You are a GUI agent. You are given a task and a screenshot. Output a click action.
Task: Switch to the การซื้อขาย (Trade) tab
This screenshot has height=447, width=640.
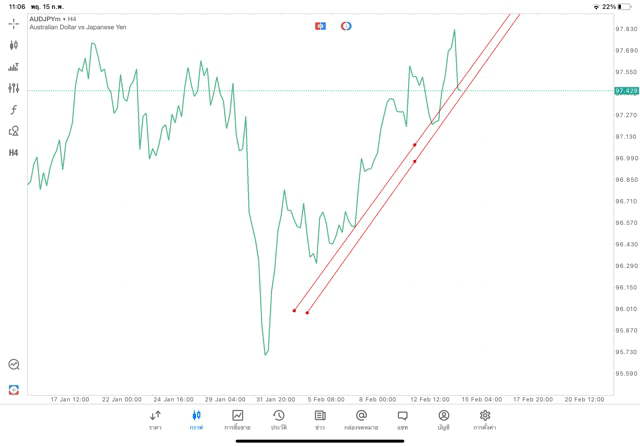(238, 419)
